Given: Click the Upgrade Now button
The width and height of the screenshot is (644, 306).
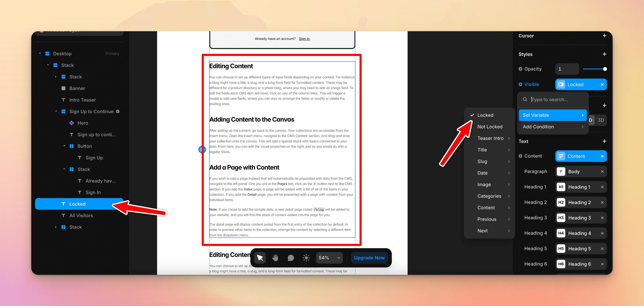Looking at the screenshot, I should pos(369,257).
